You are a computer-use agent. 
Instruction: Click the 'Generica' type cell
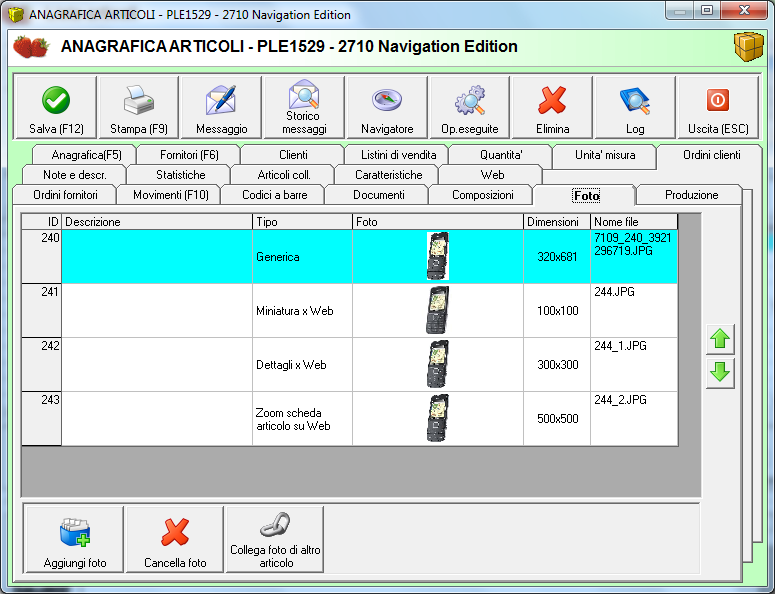[x=302, y=256]
